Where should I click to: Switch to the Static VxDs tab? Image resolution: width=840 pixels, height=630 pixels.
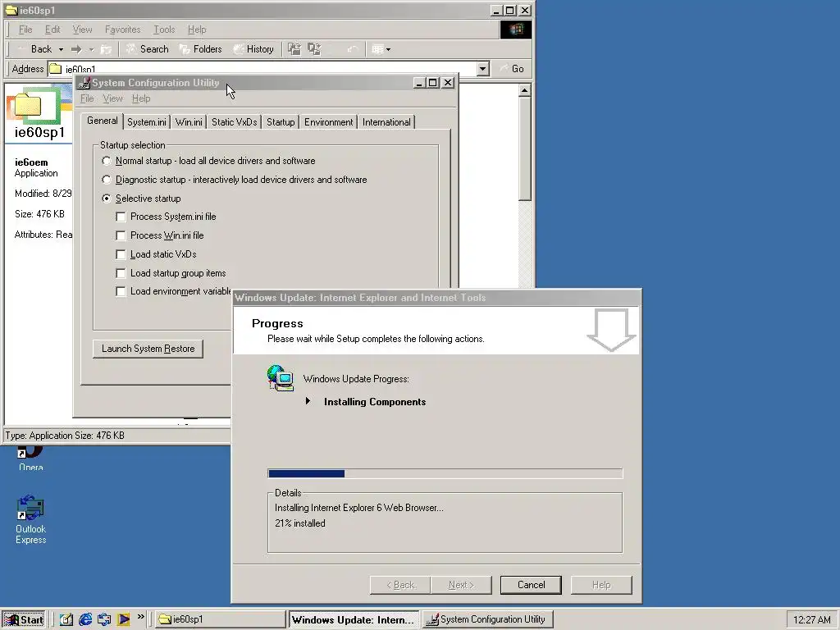click(234, 122)
